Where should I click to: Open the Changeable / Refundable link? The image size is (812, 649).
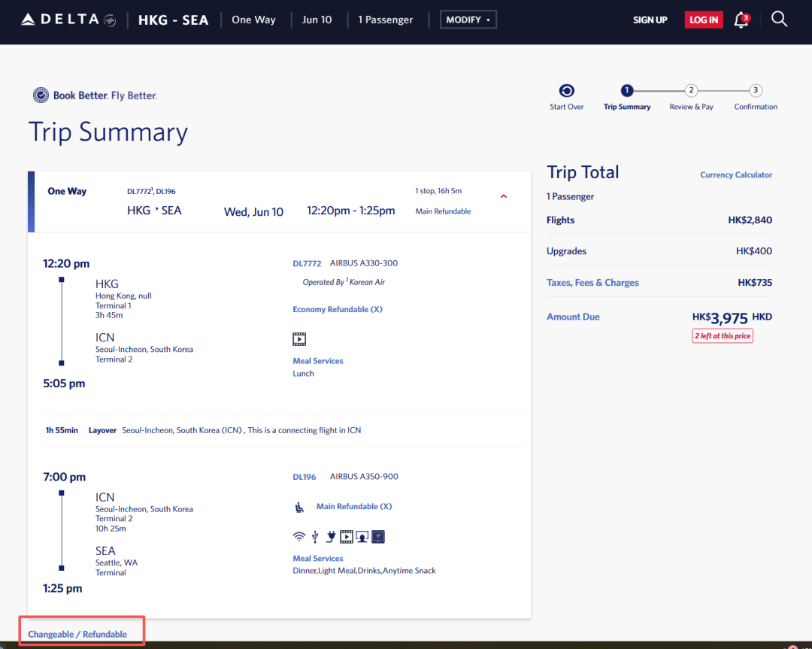pyautogui.click(x=77, y=634)
